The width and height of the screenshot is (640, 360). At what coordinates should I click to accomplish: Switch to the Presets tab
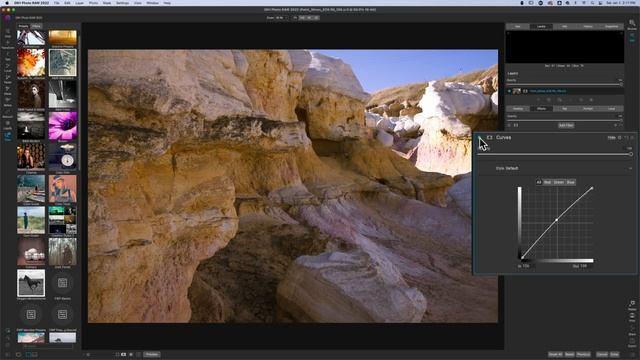point(23,26)
